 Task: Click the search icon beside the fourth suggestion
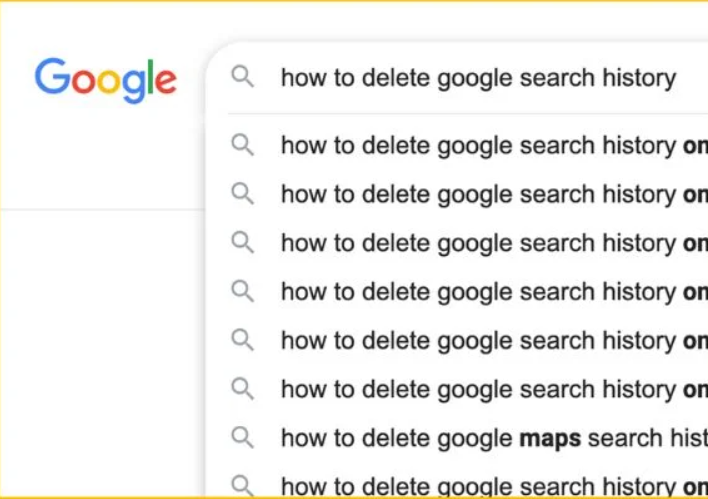242,291
